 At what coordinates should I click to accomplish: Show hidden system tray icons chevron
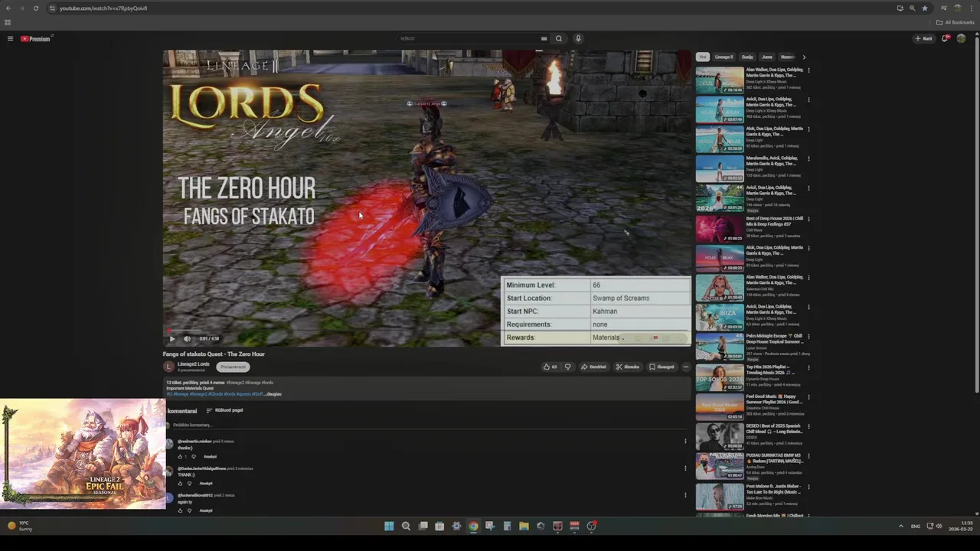900,527
